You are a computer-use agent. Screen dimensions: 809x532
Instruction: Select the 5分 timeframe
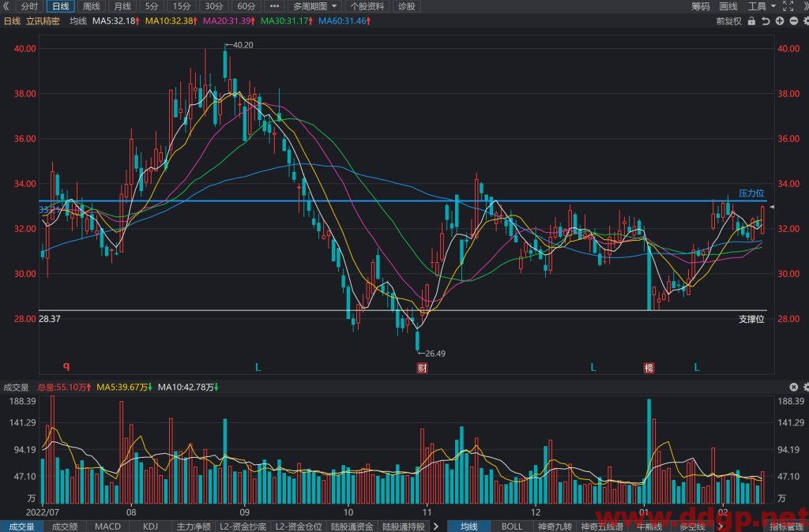coord(152,6)
